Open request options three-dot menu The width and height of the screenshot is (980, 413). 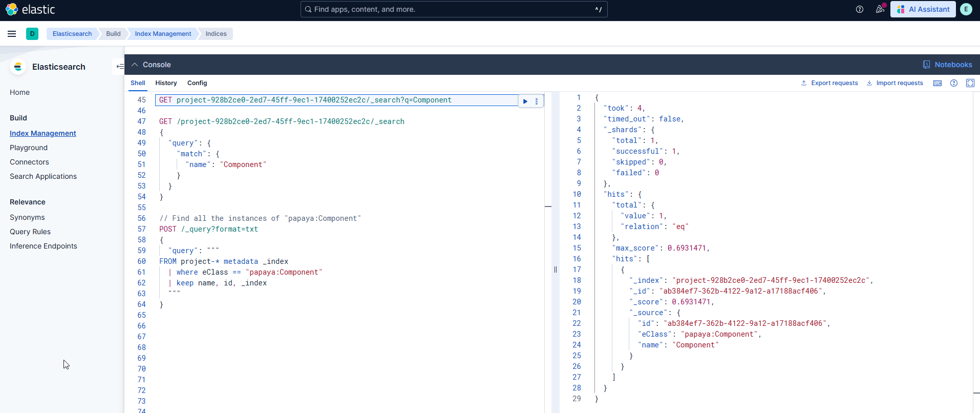click(537, 101)
